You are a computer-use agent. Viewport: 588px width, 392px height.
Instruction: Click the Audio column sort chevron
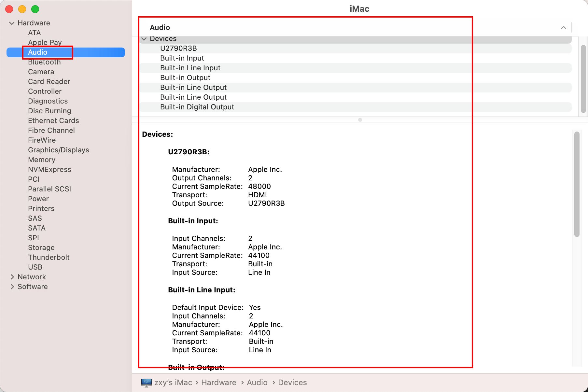click(x=564, y=28)
